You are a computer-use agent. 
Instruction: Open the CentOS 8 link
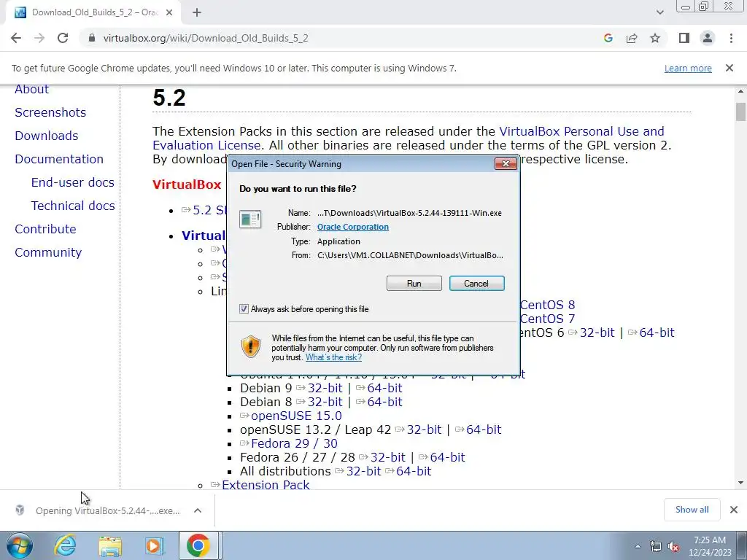547,305
